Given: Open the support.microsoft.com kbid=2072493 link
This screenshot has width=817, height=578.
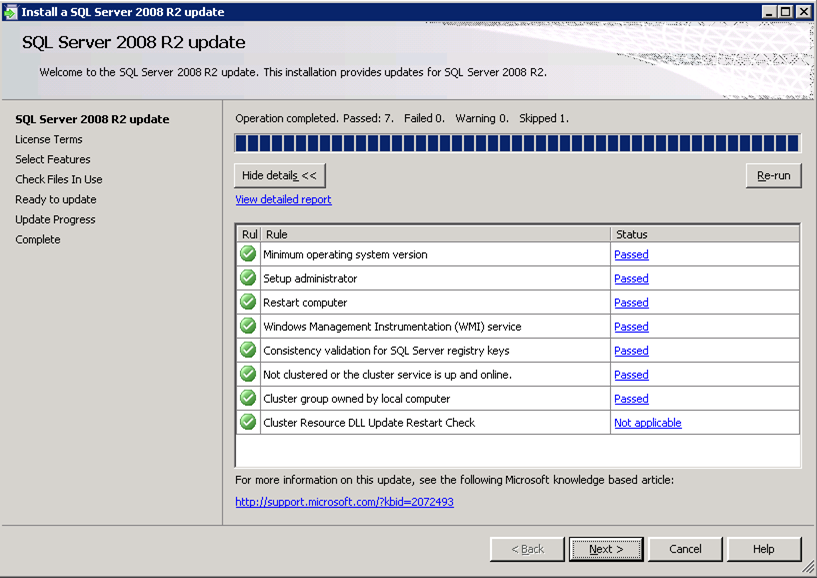Looking at the screenshot, I should 344,502.
